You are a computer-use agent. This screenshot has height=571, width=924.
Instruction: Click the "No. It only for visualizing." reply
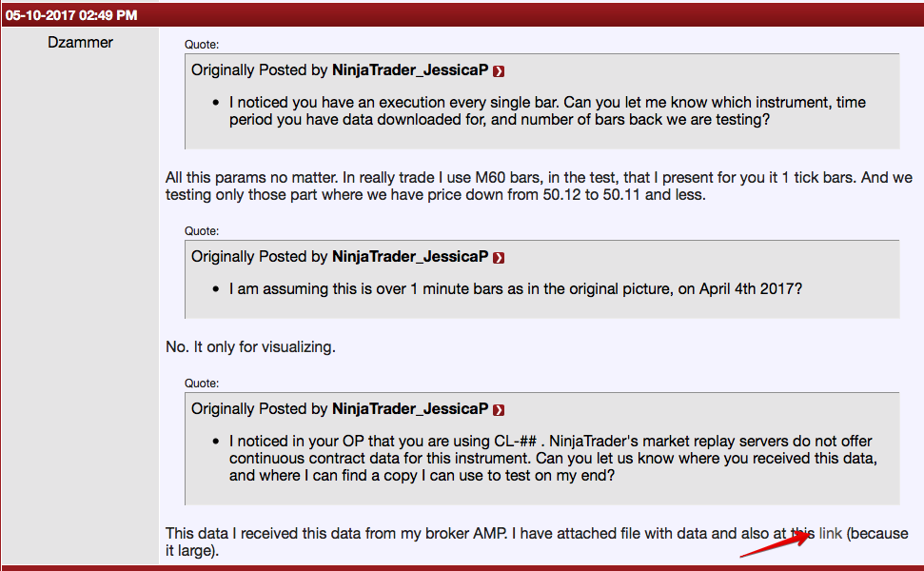[x=250, y=347]
